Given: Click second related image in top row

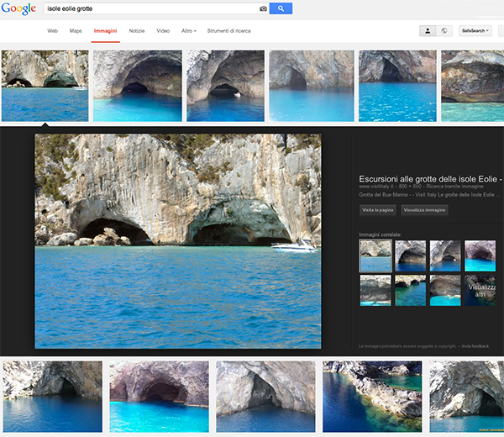Looking at the screenshot, I should (411, 256).
